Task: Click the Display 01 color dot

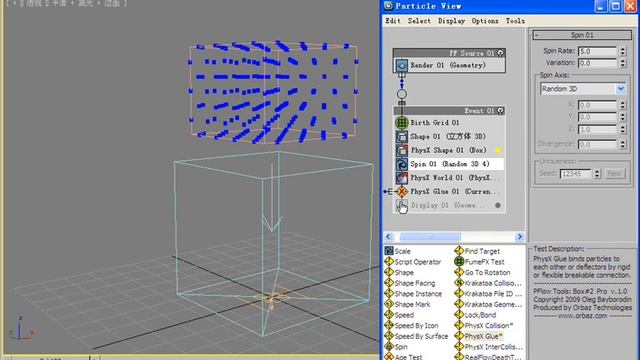Action: click(498, 205)
